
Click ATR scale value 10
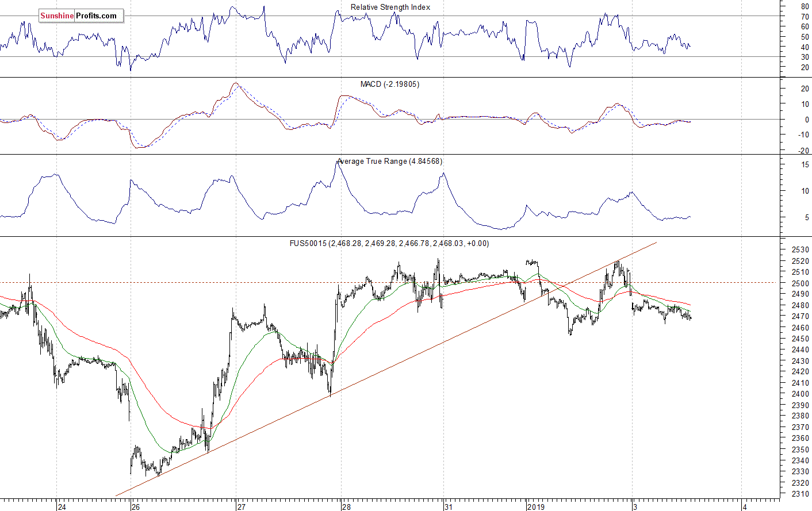point(805,191)
